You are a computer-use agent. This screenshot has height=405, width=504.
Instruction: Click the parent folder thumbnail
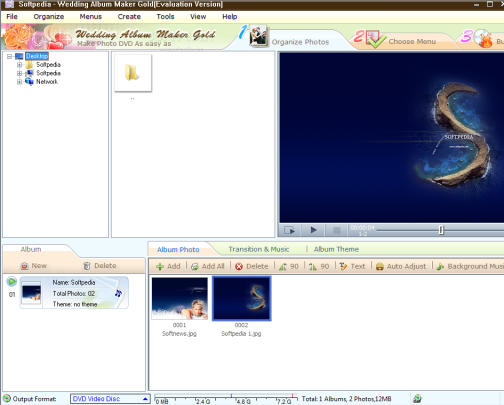[x=133, y=73]
